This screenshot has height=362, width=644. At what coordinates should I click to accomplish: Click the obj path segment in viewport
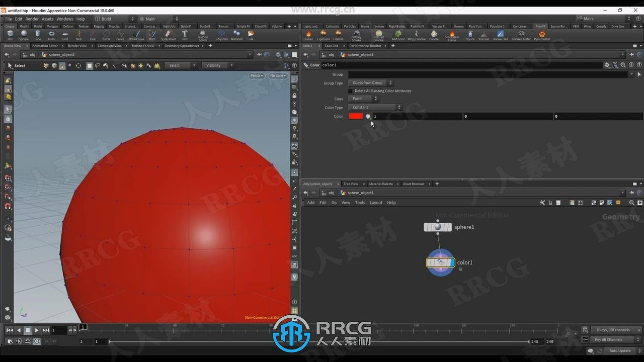tap(32, 55)
